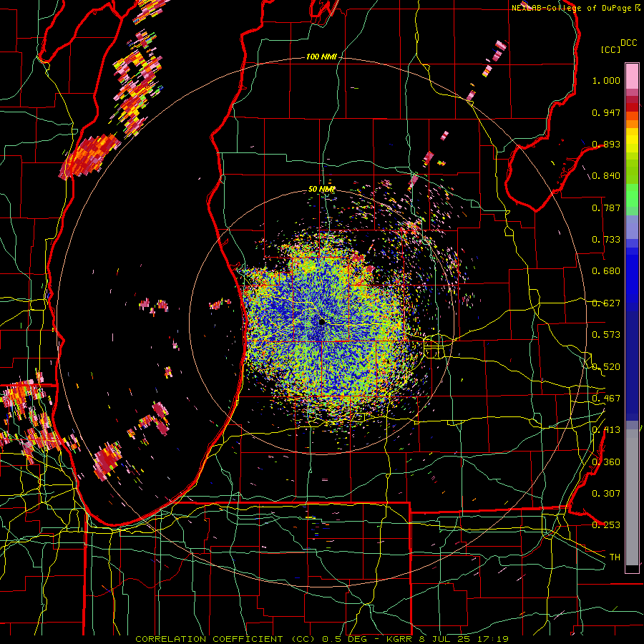Image resolution: width=644 pixels, height=644 pixels.
Task: Click the 0.467 legend value
Action: (606, 399)
